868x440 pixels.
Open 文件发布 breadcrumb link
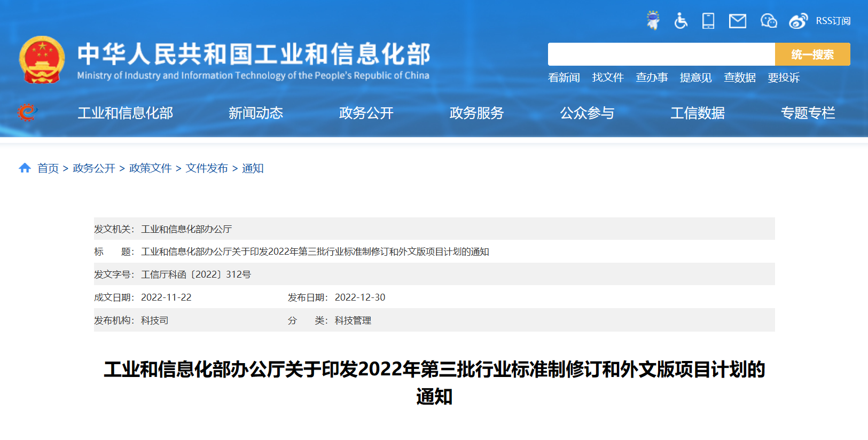pos(207,169)
